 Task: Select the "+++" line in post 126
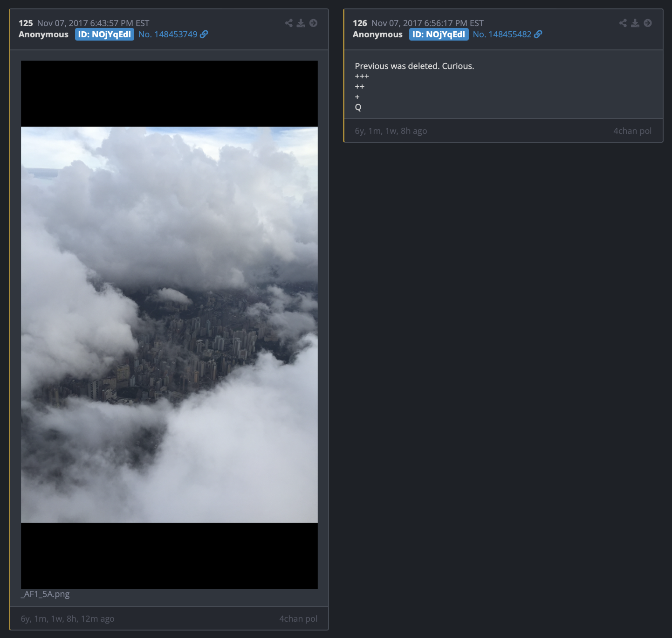point(362,76)
